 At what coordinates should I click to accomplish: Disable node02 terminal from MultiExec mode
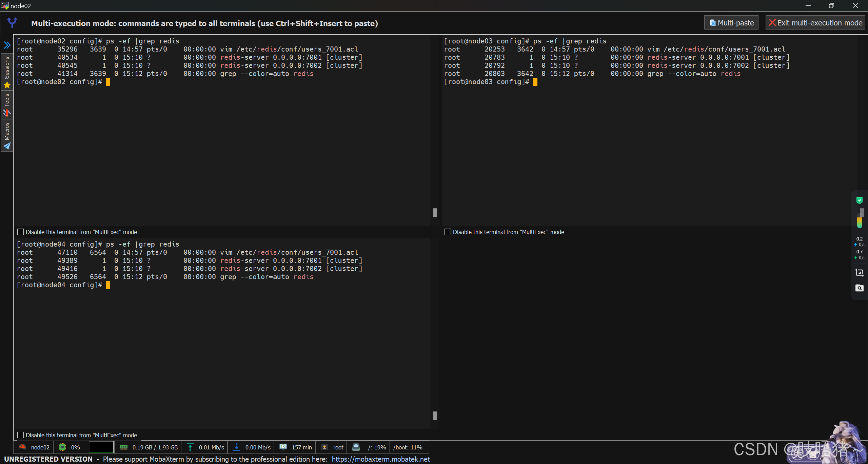coord(21,232)
